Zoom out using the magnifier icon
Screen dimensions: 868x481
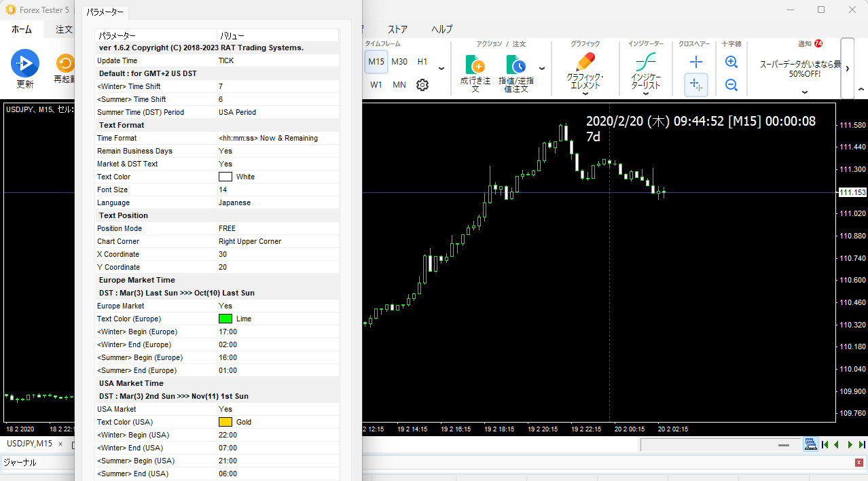[x=731, y=85]
